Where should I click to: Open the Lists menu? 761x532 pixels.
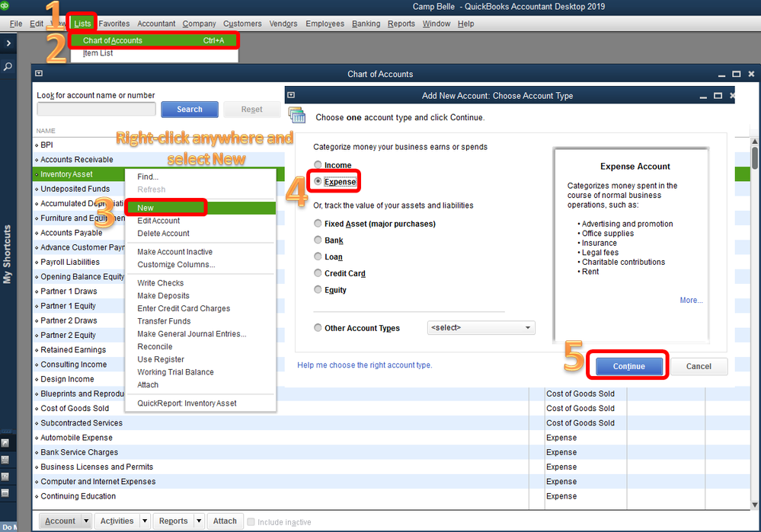(x=82, y=24)
